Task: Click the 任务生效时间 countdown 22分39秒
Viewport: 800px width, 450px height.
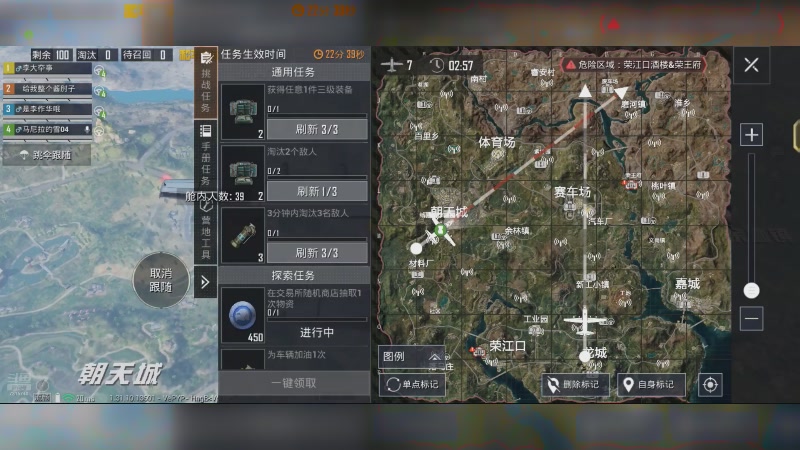Action: (339, 54)
